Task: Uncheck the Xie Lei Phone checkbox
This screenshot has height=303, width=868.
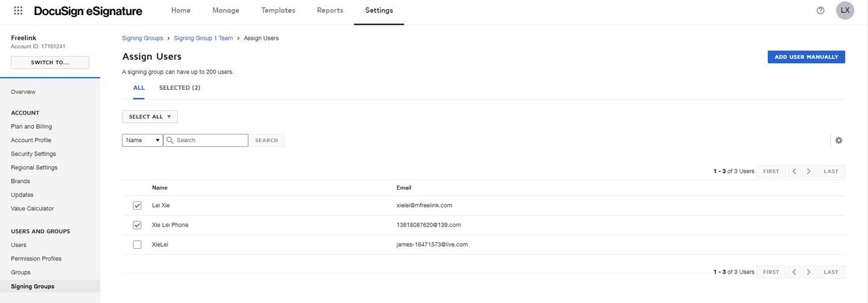Action: [137, 225]
